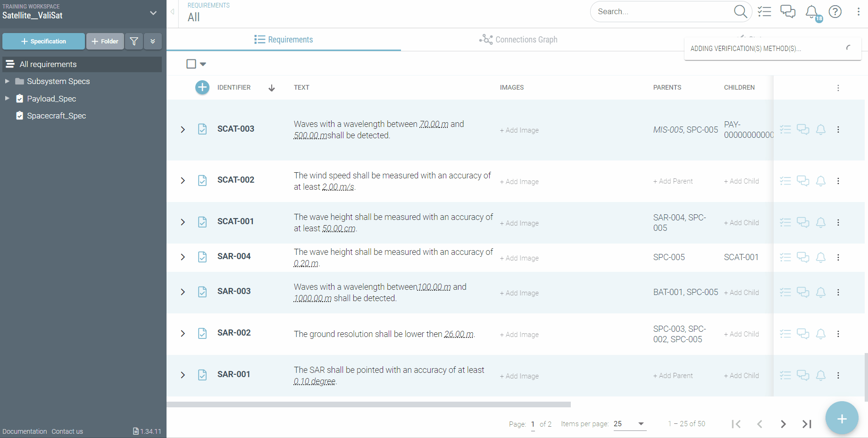Select the Requirements tab
The image size is (868, 438).
click(284, 40)
